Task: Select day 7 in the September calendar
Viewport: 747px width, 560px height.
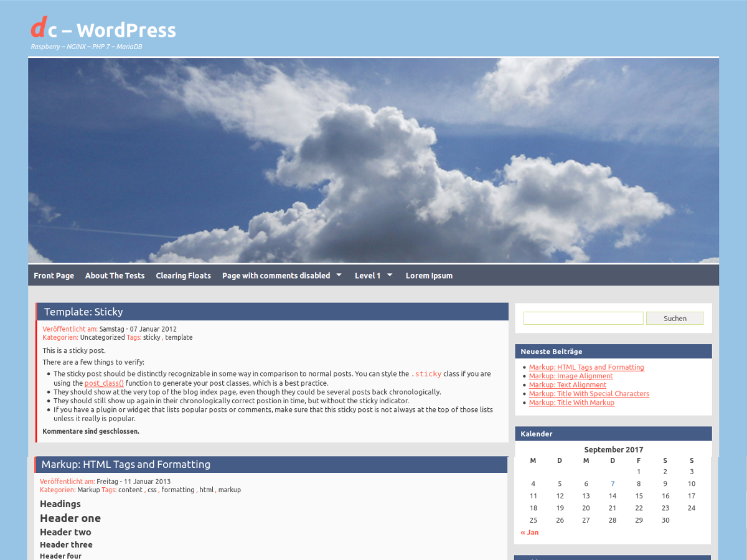Action: click(x=612, y=483)
